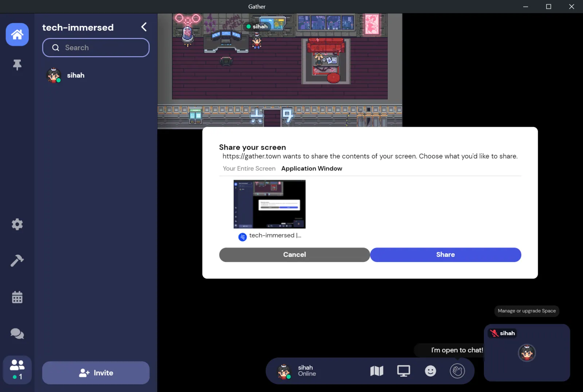This screenshot has width=583, height=392.
Task: Click the sihah character on the map
Action: (257, 40)
